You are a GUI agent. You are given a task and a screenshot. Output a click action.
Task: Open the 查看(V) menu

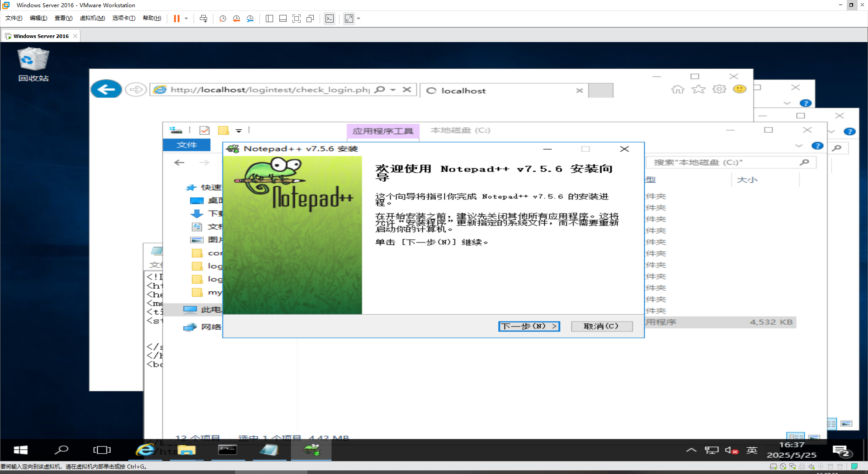(63, 18)
